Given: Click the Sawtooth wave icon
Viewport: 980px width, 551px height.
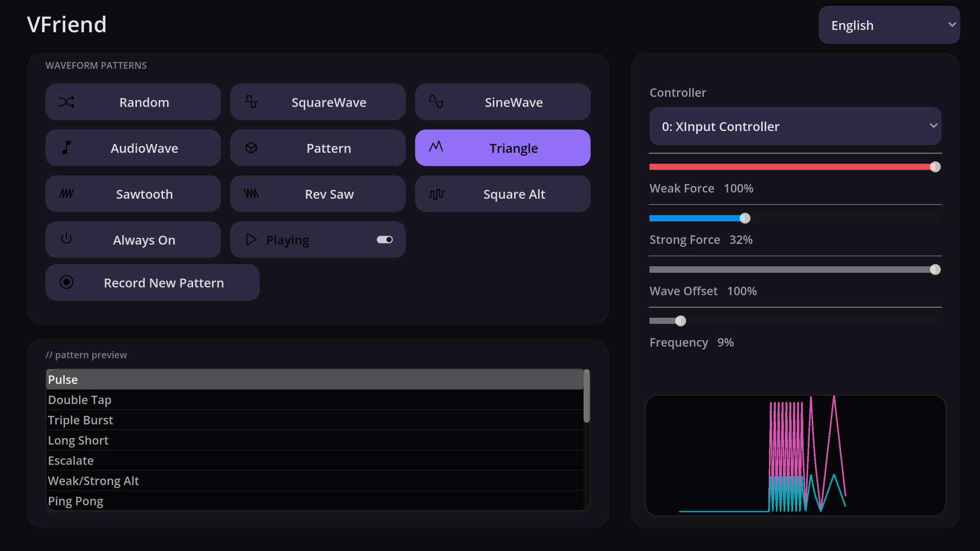Looking at the screenshot, I should 66,194.
